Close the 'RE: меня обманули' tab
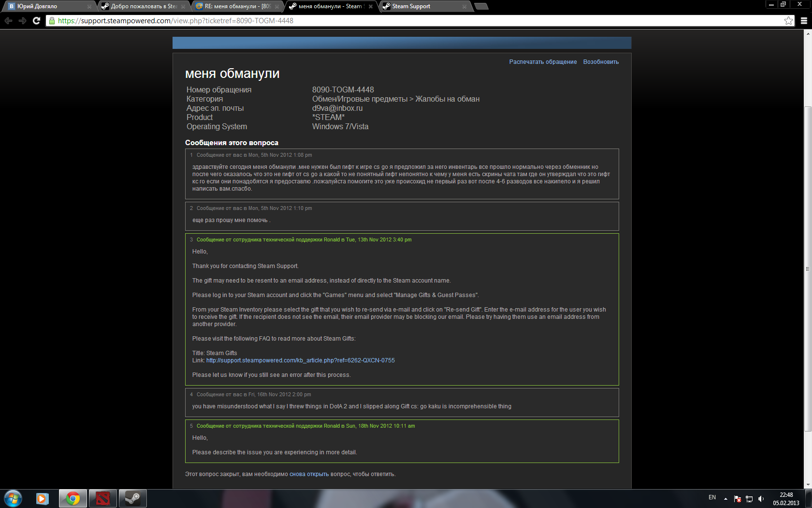Viewport: 812px width, 508px height. pyautogui.click(x=277, y=7)
